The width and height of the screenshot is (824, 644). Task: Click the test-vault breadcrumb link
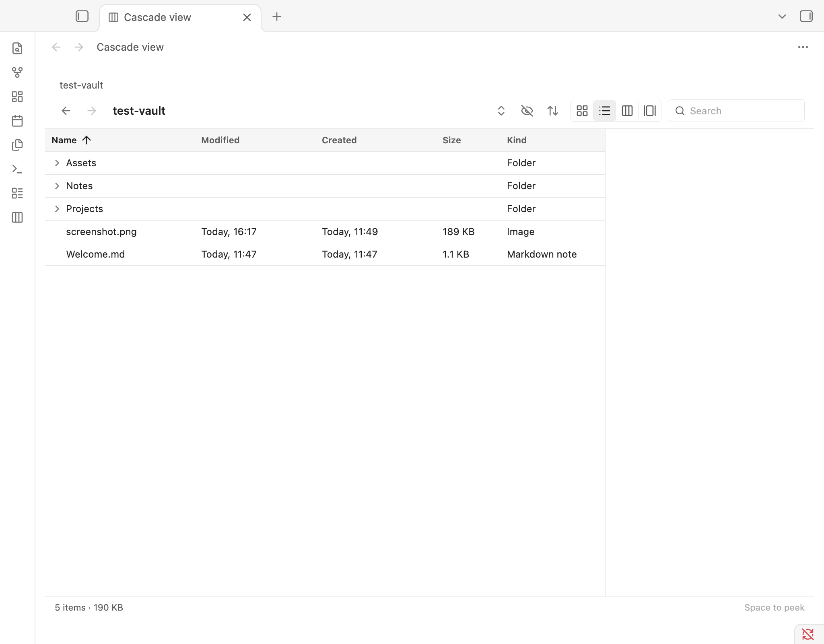81,85
